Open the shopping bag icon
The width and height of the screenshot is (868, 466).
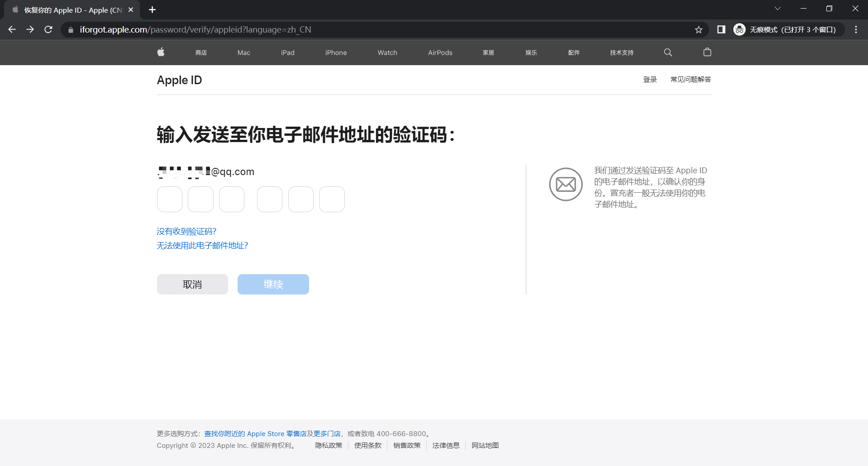pyautogui.click(x=707, y=52)
